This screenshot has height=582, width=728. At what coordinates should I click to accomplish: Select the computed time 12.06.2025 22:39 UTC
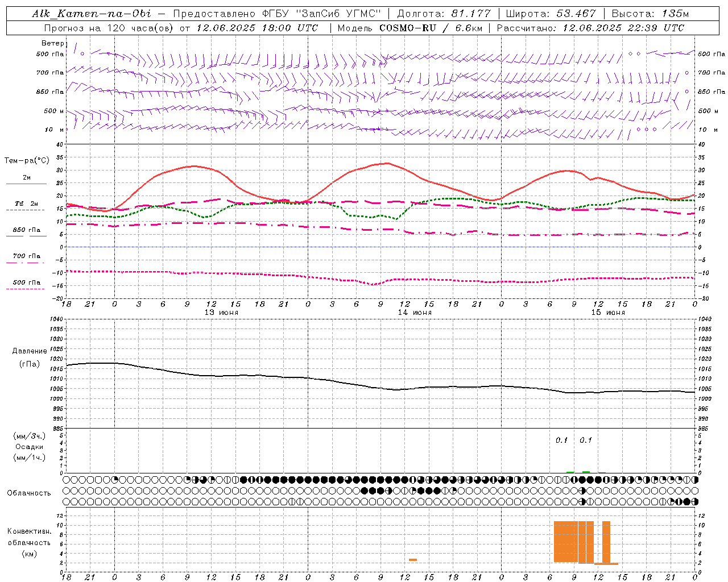pyautogui.click(x=623, y=28)
